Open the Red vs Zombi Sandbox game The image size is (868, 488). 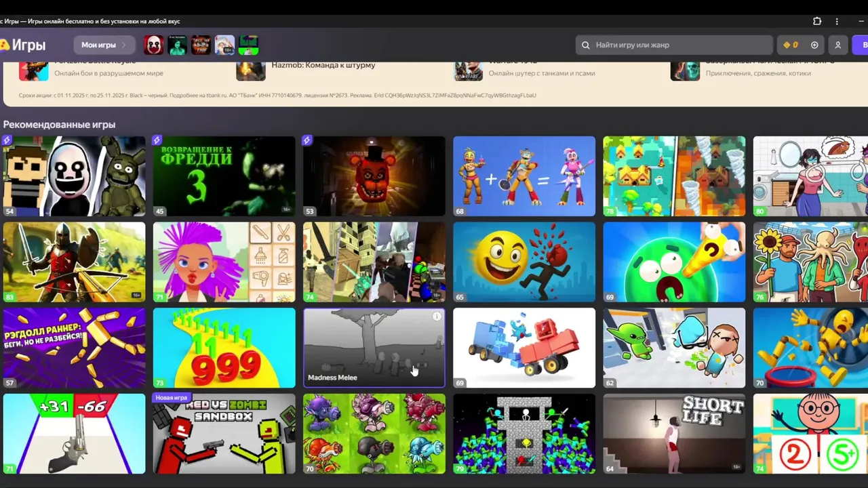(x=224, y=434)
